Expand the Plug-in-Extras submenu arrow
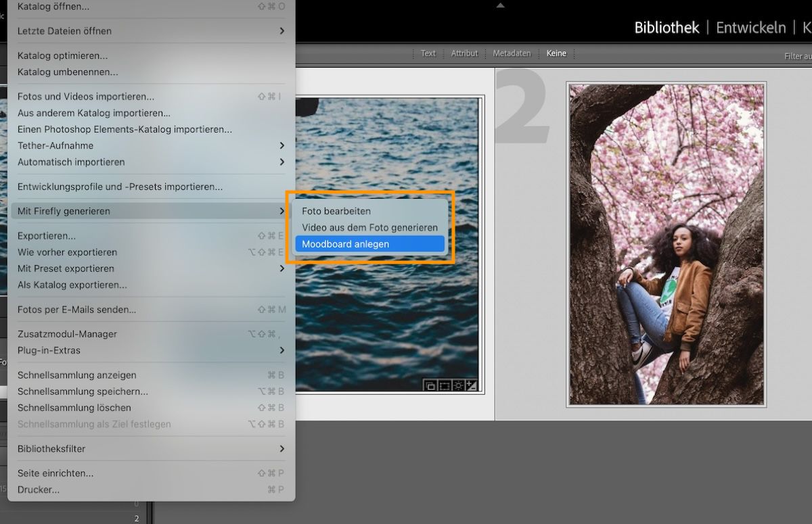This screenshot has height=524, width=812. point(281,350)
